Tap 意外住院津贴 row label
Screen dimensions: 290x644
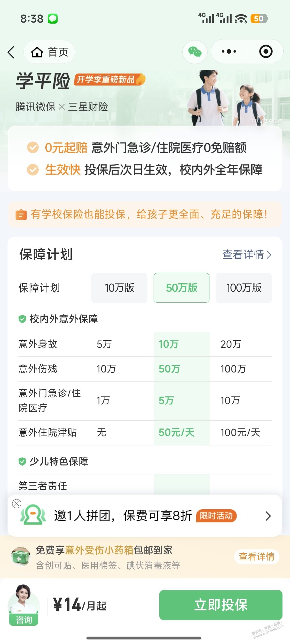pos(48,432)
